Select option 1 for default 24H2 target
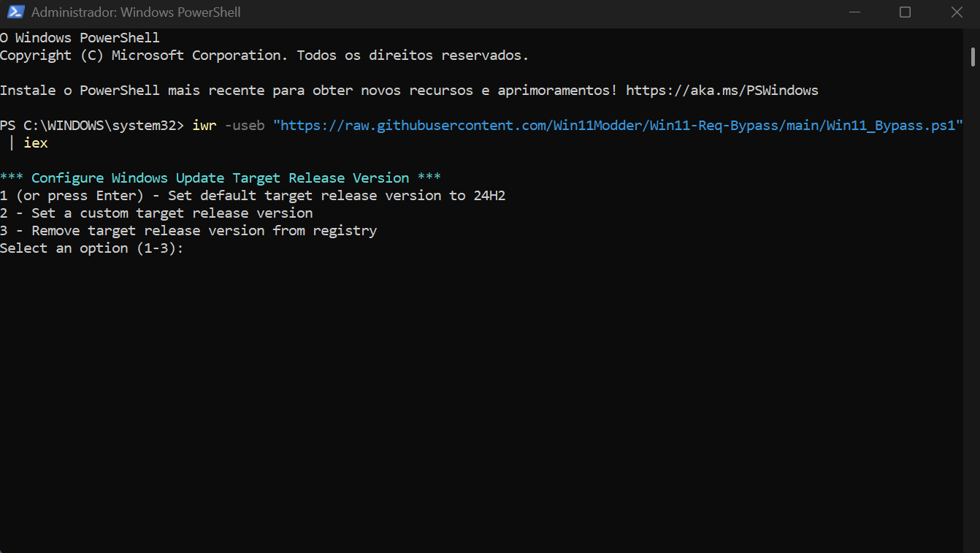Viewport: 980px width, 553px height. click(253, 195)
